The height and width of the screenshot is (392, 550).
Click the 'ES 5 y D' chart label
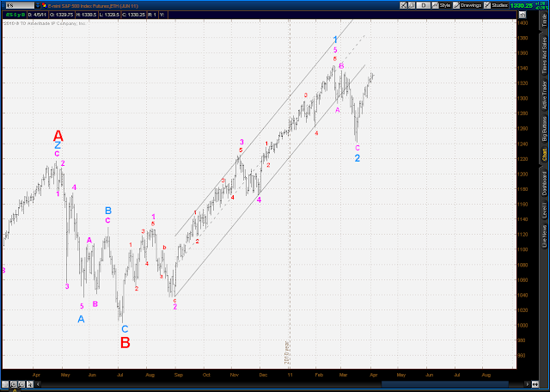(15, 15)
